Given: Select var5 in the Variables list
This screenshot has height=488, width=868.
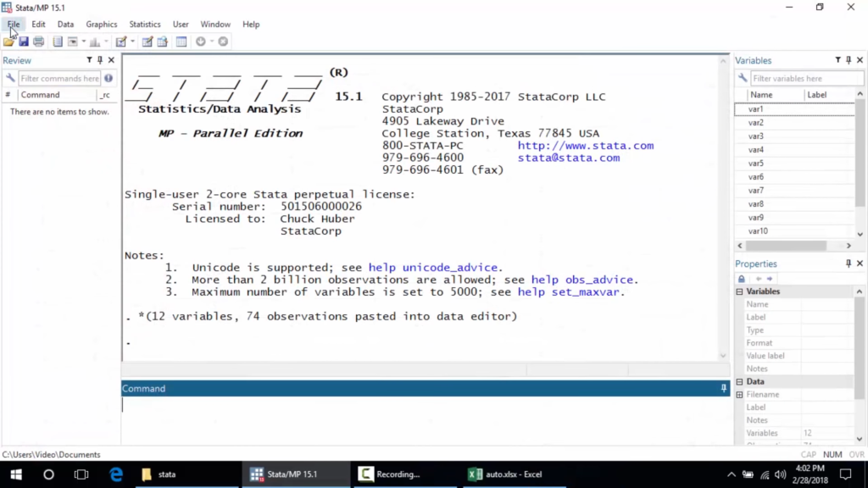Looking at the screenshot, I should [795, 164].
